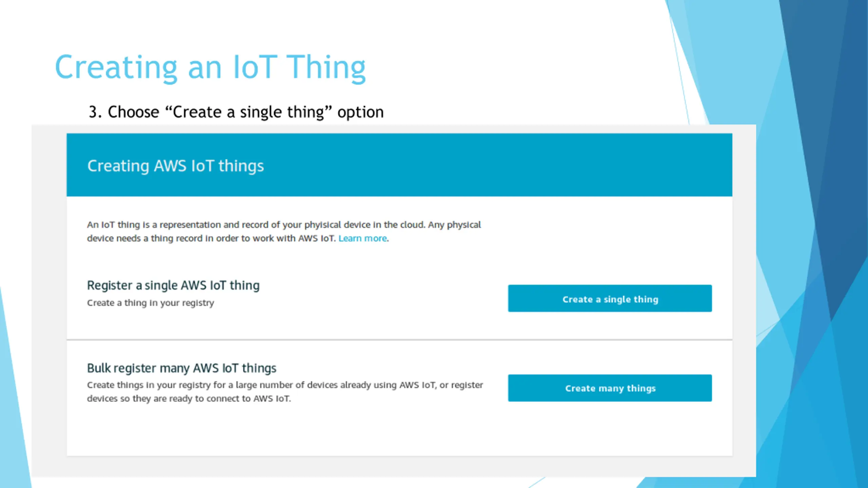This screenshot has width=868, height=488.
Task: Click the "Create a thing in your registry" subtext
Action: (151, 303)
